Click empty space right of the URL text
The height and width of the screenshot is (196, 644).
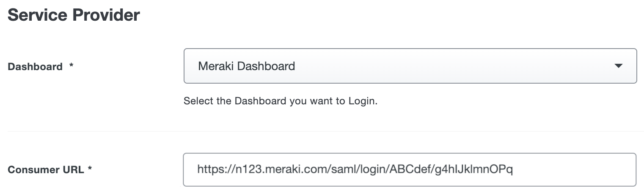[571, 169]
